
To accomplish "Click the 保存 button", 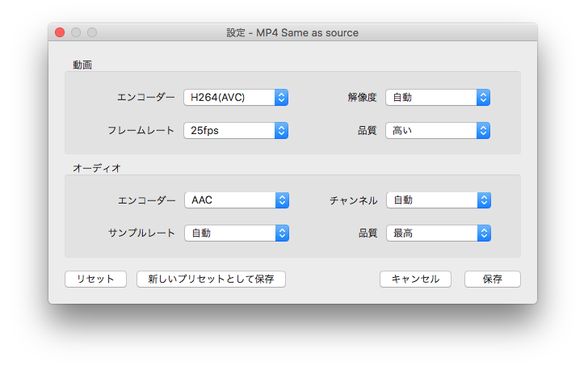I will pyautogui.click(x=493, y=280).
